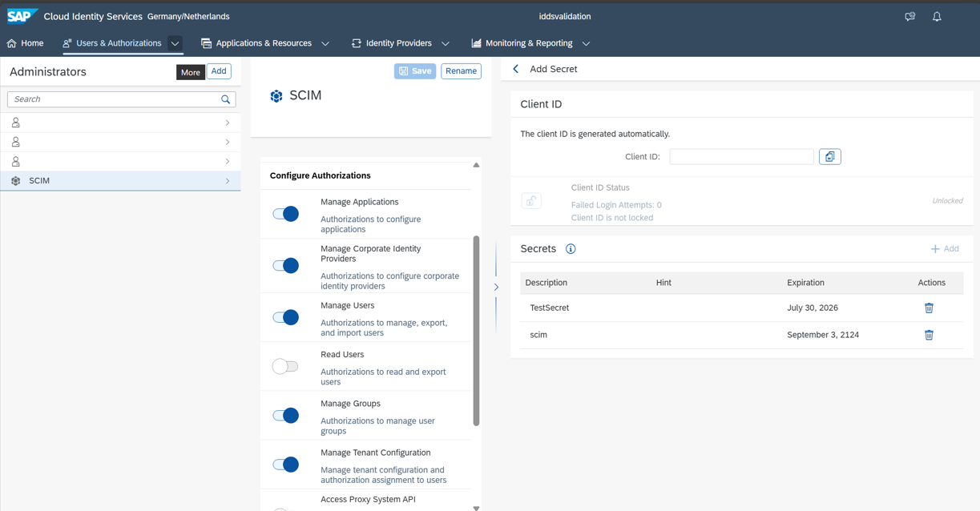980x511 pixels.
Task: Open the notifications bell
Action: (937, 16)
